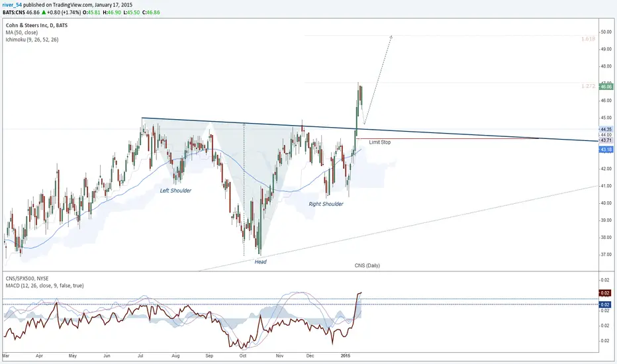Click the Sep label on time axis
This screenshot has height=364, width=617.
point(209,356)
